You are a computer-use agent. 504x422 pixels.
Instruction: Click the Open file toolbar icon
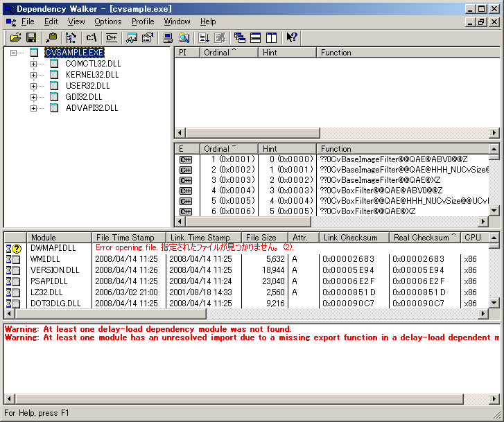(15, 37)
